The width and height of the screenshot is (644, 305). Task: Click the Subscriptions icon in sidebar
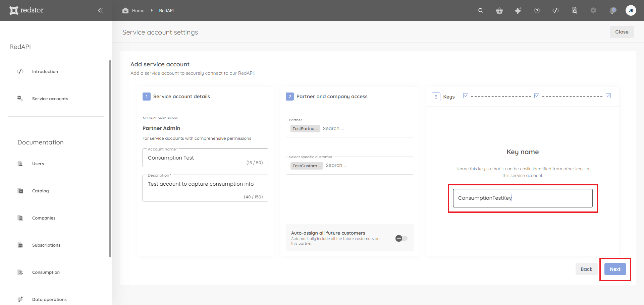(20, 245)
